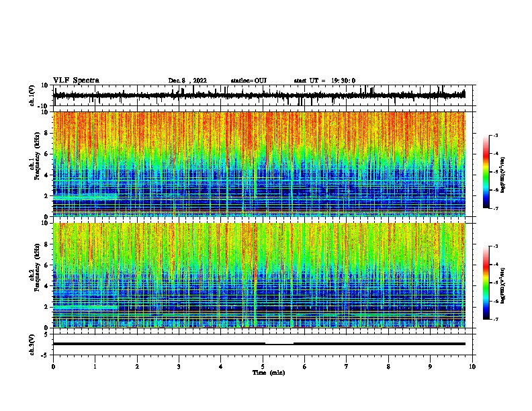
Task: Select the "start UT = 19:30: 0" text
Action: point(324,81)
